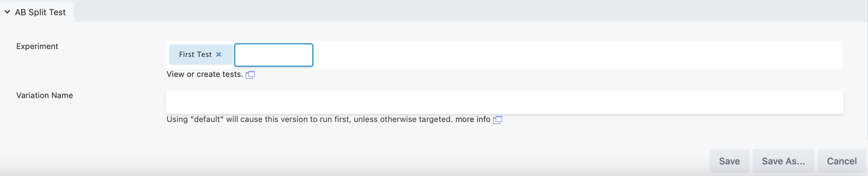The width and height of the screenshot is (868, 176).
Task: Cancel the split test edits
Action: [842, 161]
